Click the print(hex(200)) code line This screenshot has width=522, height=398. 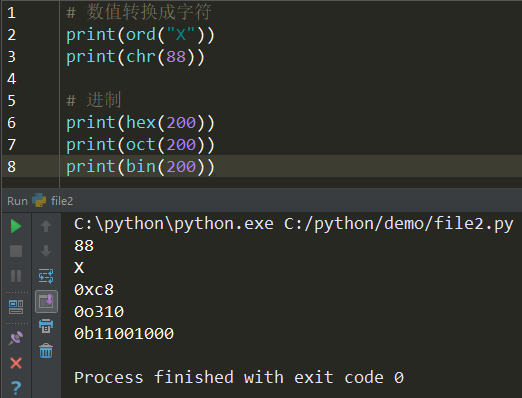140,123
